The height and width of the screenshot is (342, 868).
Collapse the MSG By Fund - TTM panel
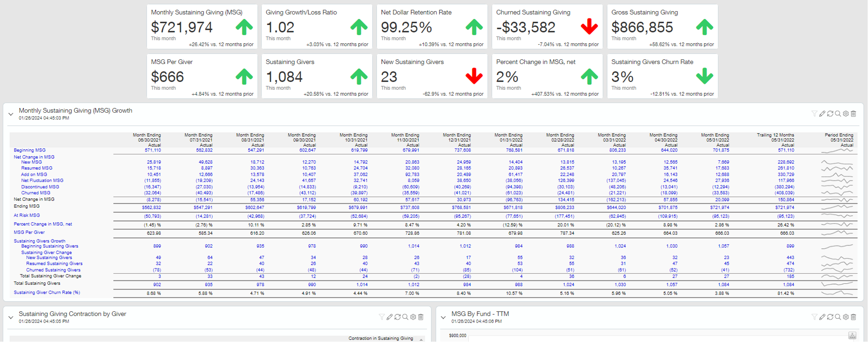(x=443, y=317)
